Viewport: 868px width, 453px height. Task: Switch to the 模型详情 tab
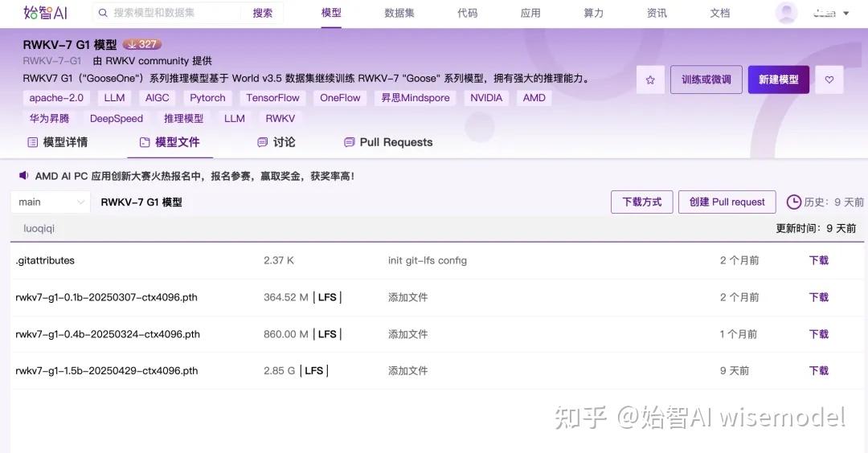pos(58,142)
